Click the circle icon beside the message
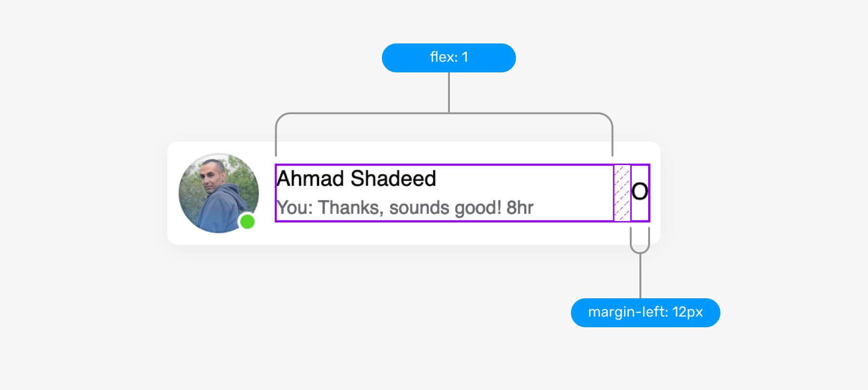 pos(639,192)
